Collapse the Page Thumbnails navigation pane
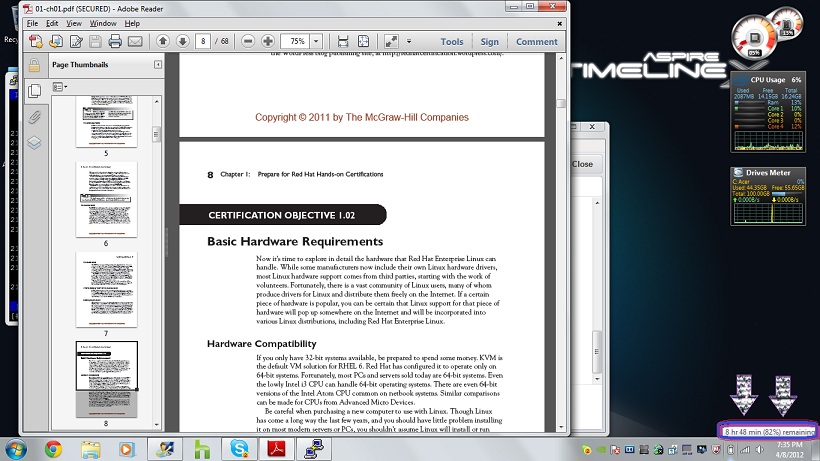This screenshot has height=461, width=820. [x=157, y=65]
